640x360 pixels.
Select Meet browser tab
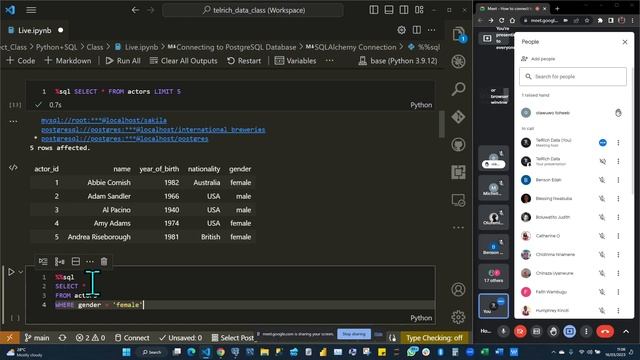513,9
